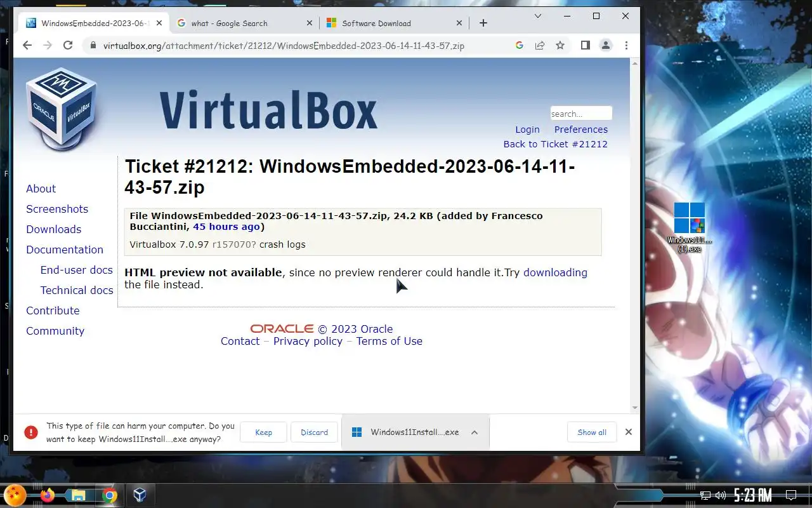Bookmark this page with the star
812x508 pixels.
[x=560, y=46]
